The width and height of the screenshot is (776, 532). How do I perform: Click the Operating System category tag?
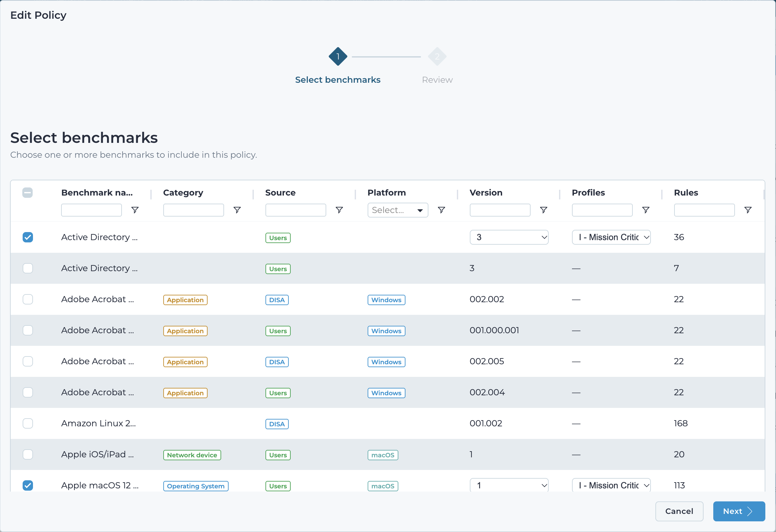coord(196,486)
